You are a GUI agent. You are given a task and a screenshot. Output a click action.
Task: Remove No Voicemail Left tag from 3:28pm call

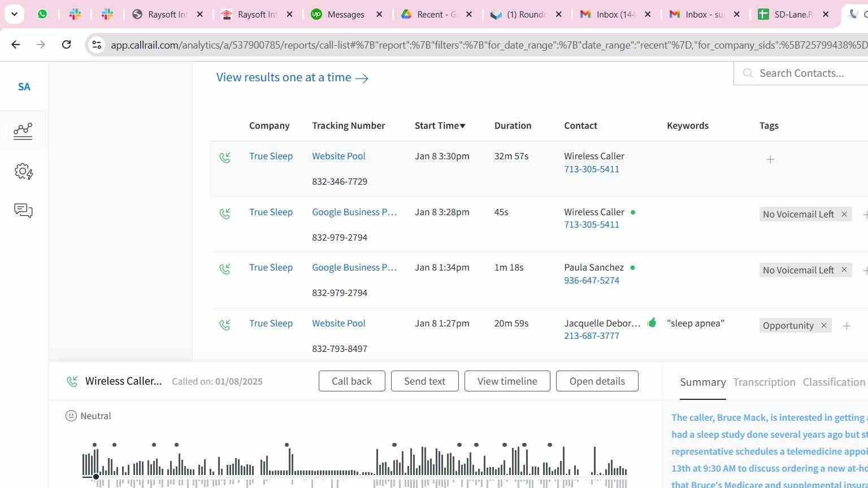844,214
